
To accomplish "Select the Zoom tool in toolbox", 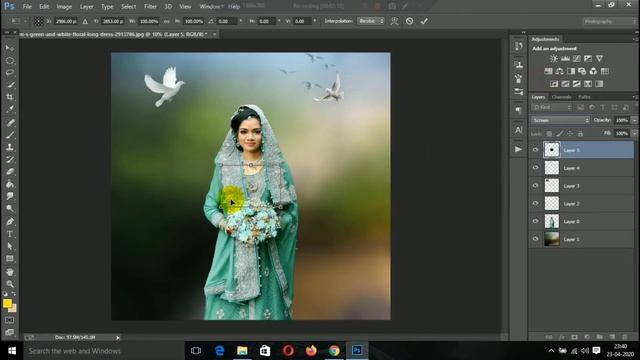I will pos(9,284).
